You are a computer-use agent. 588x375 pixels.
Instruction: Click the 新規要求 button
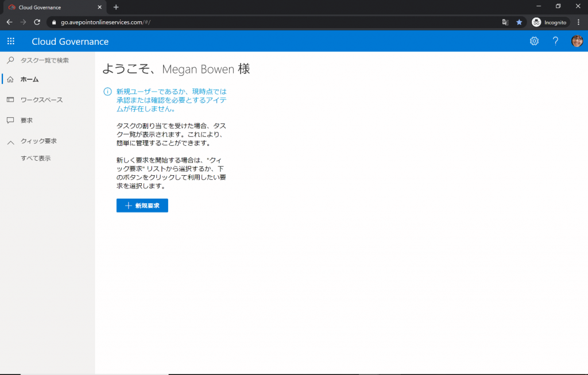click(142, 206)
